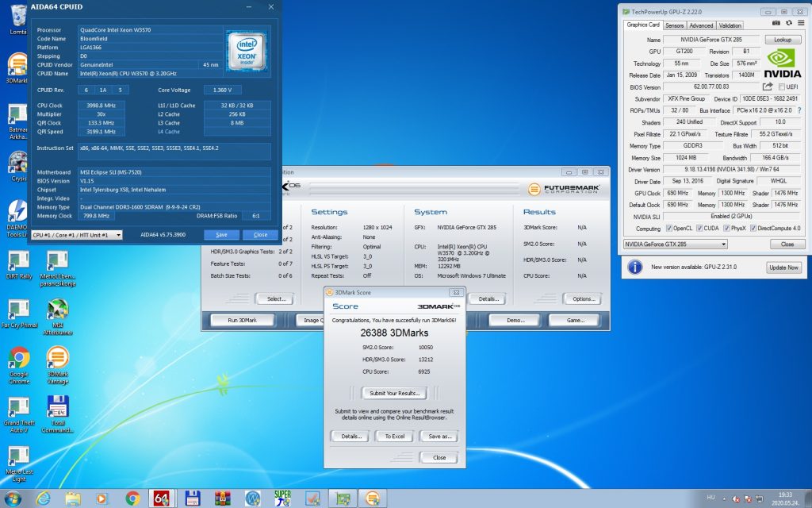Open the Total Commander desktop icon
The height and width of the screenshot is (508, 812).
[57, 414]
